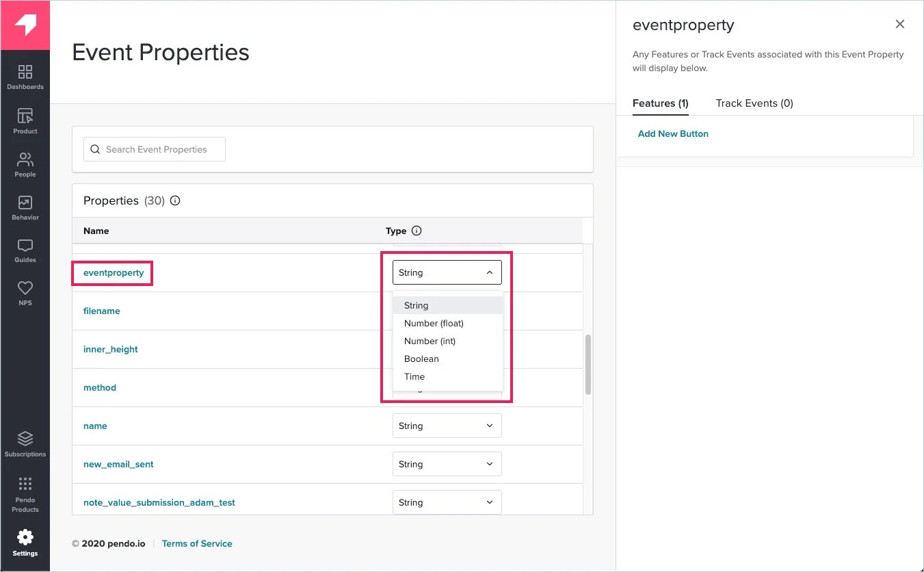Select Number (float) option

[447, 323]
